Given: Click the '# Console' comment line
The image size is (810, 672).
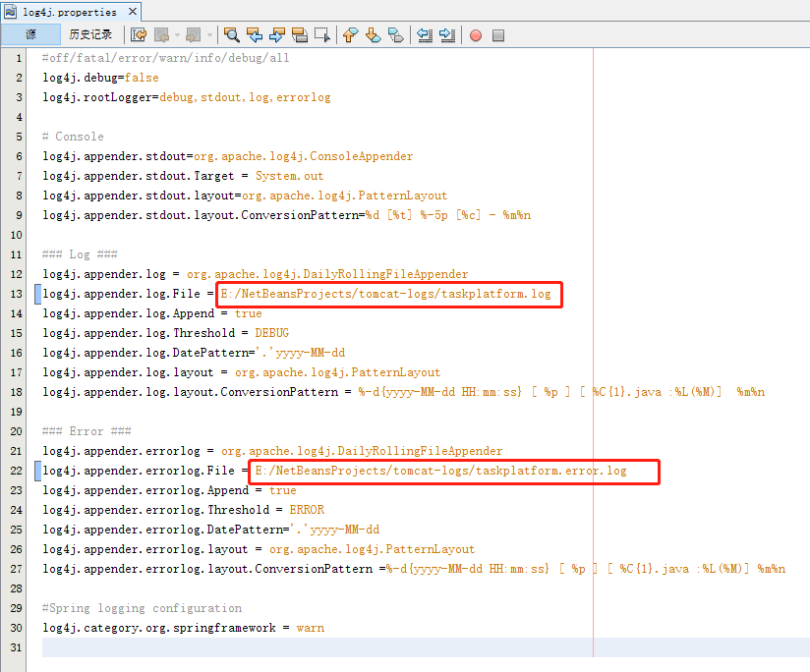Looking at the screenshot, I should [73, 137].
